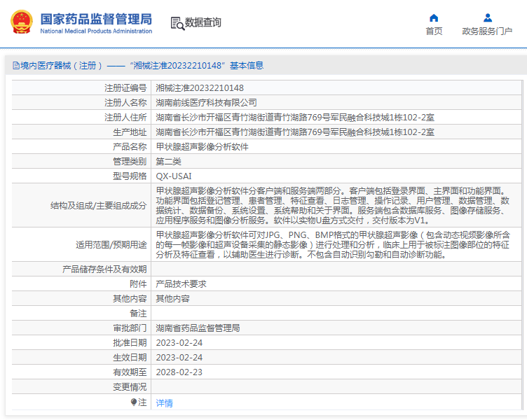Click the 附件 label

click(x=138, y=284)
